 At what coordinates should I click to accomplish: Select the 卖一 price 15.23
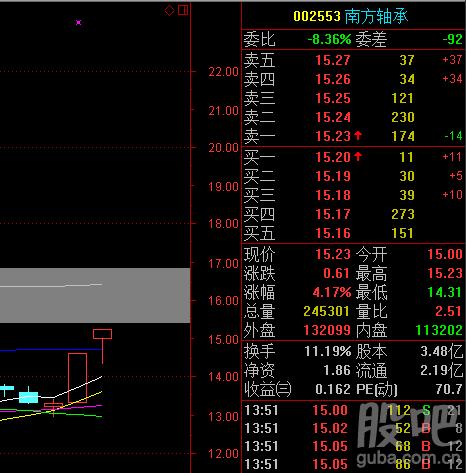(x=333, y=136)
